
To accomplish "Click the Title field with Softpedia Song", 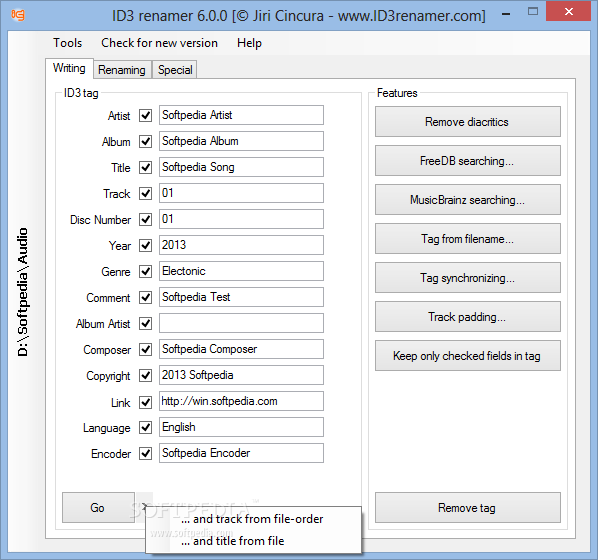I will pos(241,167).
